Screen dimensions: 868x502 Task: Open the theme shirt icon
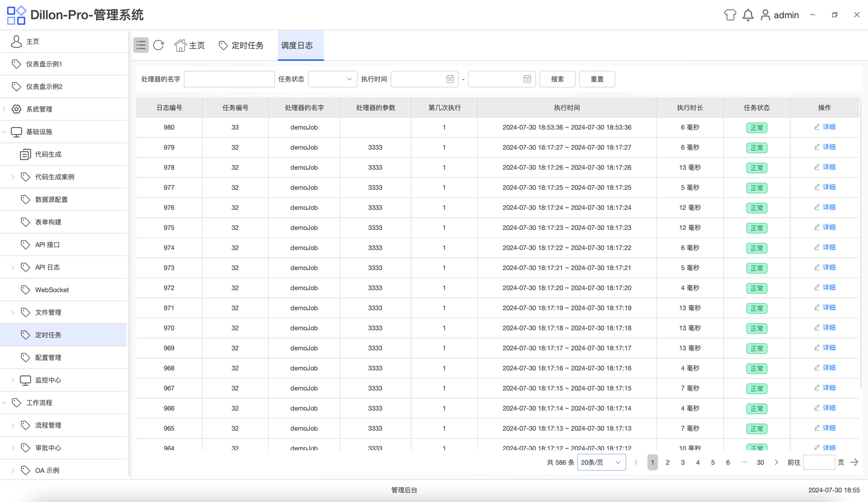pos(730,15)
